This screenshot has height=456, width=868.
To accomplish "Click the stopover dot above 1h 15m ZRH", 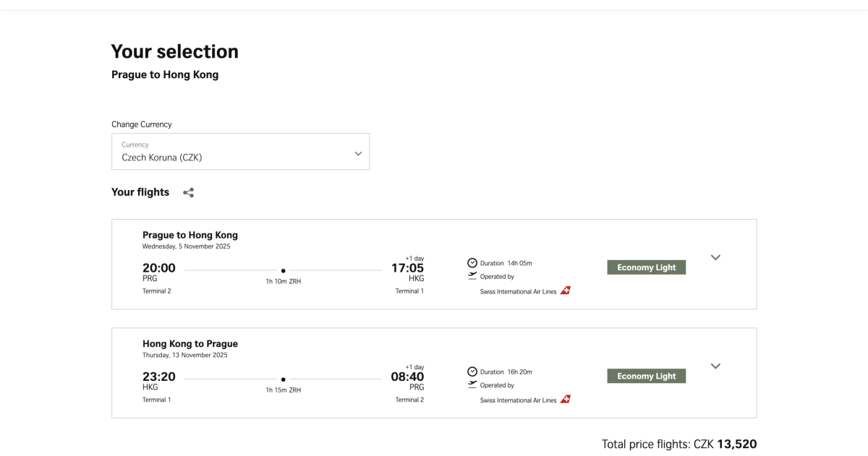I will tap(283, 379).
